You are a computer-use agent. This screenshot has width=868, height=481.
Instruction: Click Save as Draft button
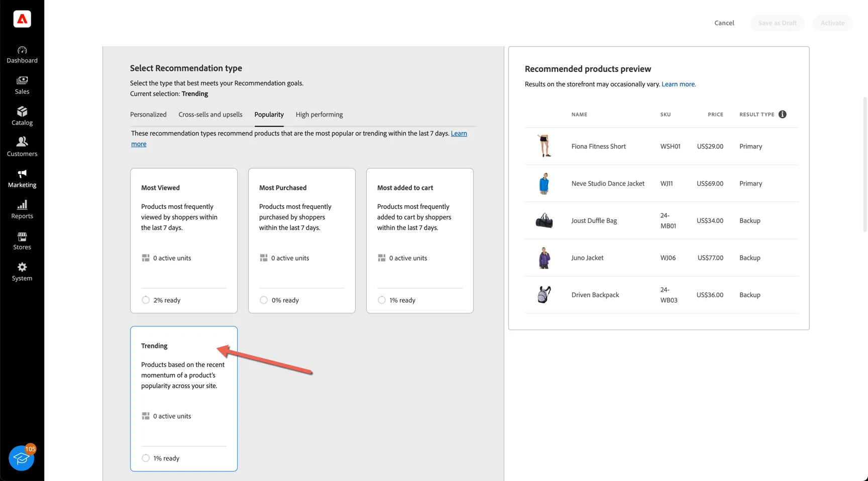pos(777,23)
